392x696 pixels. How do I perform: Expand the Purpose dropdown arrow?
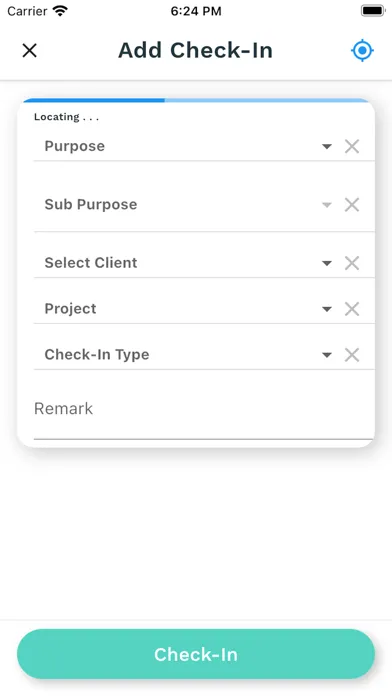327,146
